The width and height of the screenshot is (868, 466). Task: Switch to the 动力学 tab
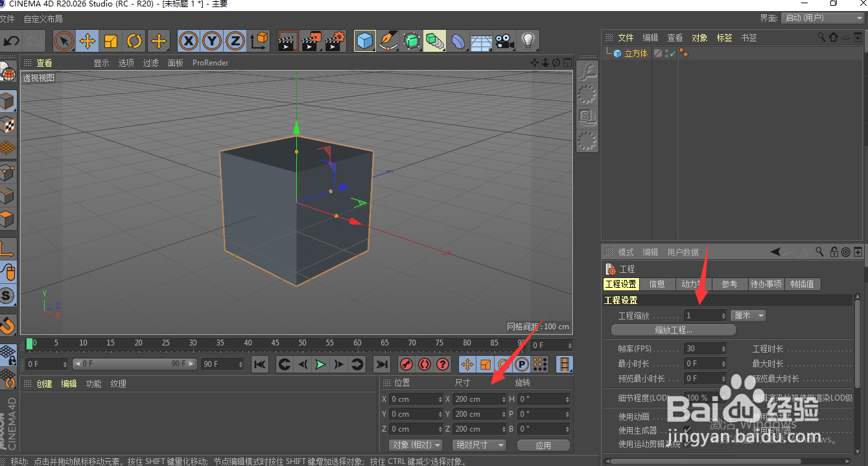coord(692,284)
